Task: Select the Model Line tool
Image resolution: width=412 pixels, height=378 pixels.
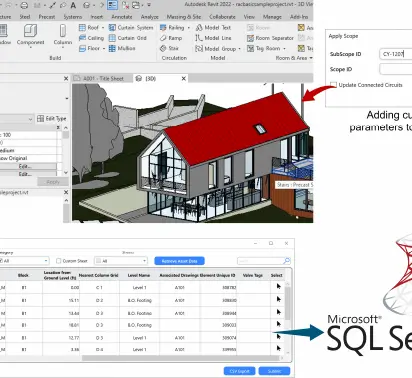Action: pos(213,38)
